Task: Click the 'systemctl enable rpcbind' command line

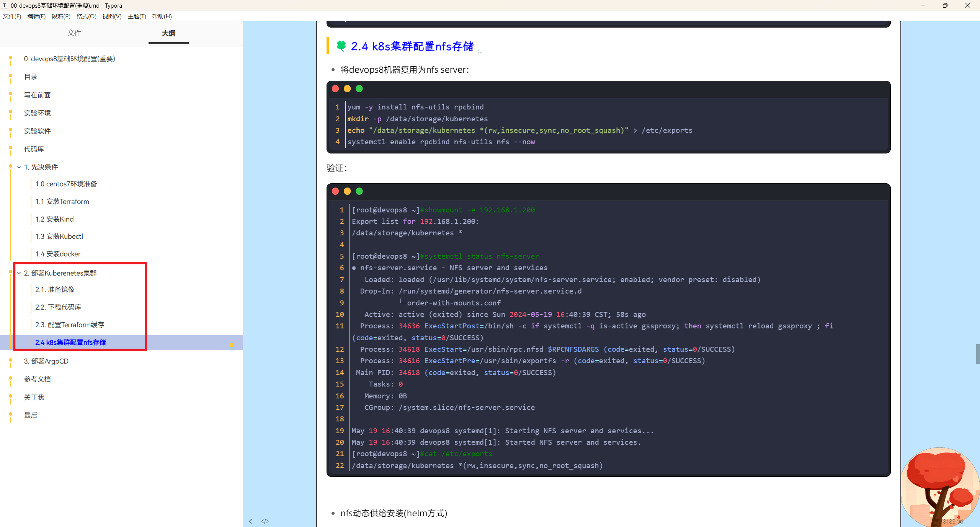Action: [441, 142]
